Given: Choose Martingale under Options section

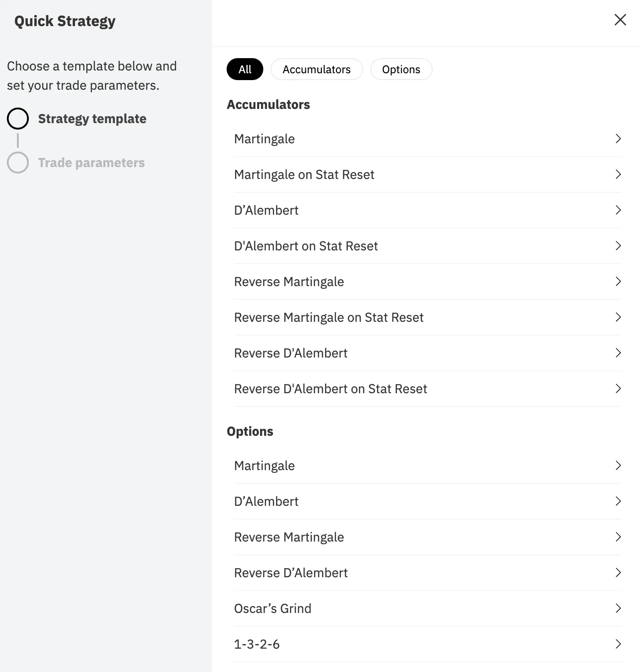Looking at the screenshot, I should point(428,466).
